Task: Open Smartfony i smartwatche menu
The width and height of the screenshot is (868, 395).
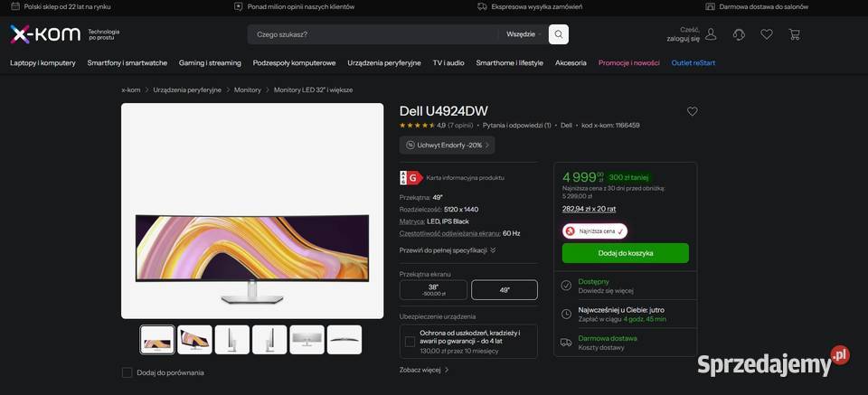Action: [127, 63]
